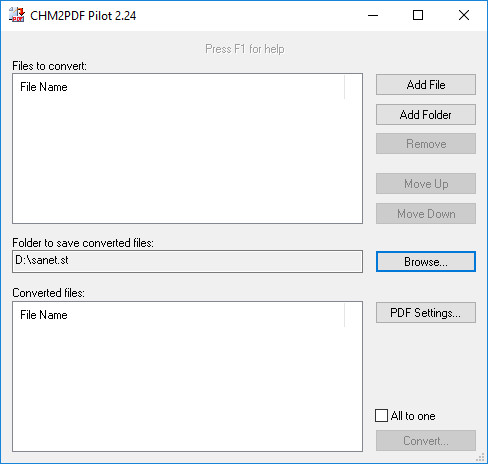
Task: Click File Name header in Files to convert
Action: 44,87
